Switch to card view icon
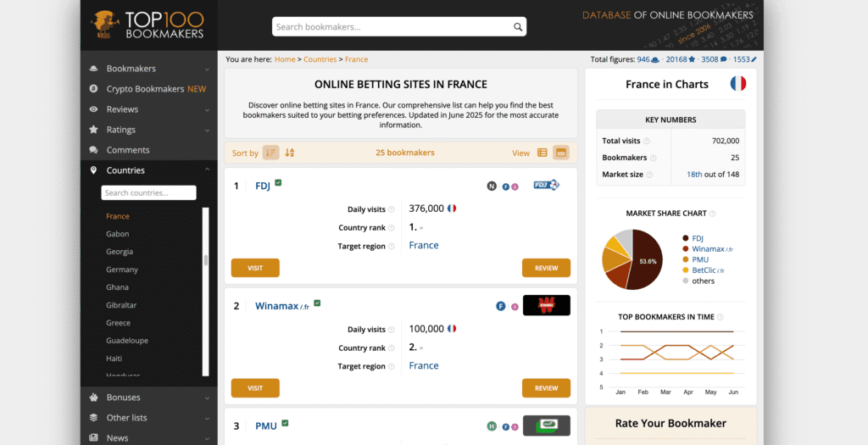868x445 pixels. click(x=561, y=153)
